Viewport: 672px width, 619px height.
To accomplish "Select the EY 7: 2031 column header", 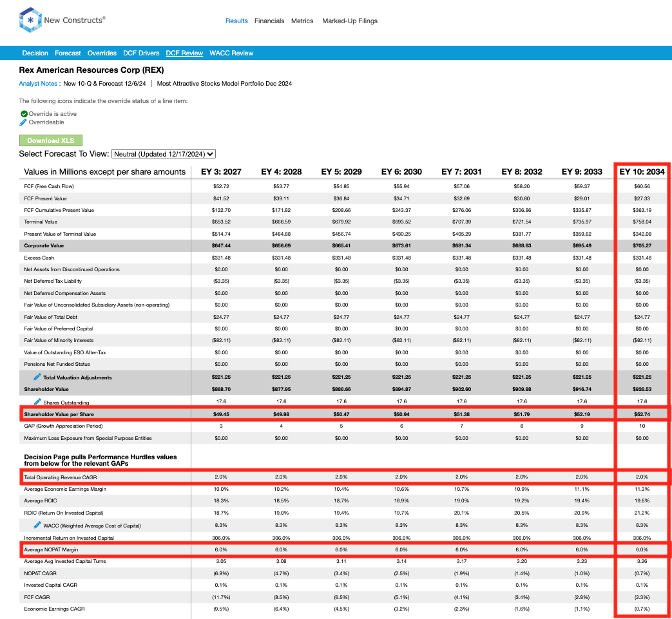I will click(461, 172).
